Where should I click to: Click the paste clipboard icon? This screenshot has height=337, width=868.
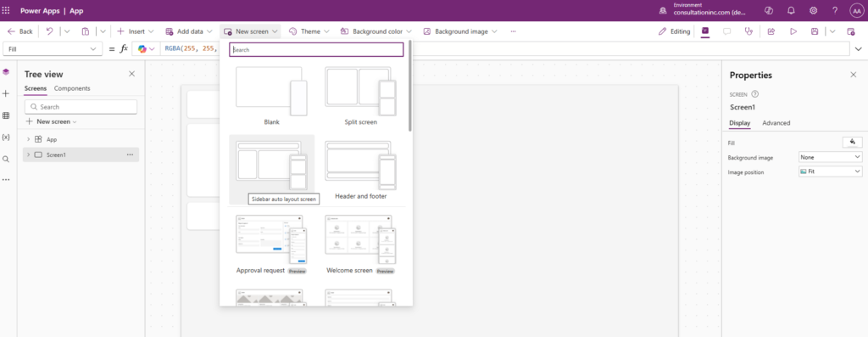coord(86,31)
